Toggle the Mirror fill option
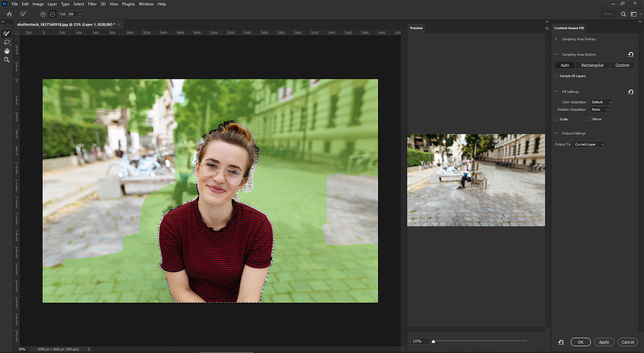This screenshot has width=644, height=353. pyautogui.click(x=589, y=119)
